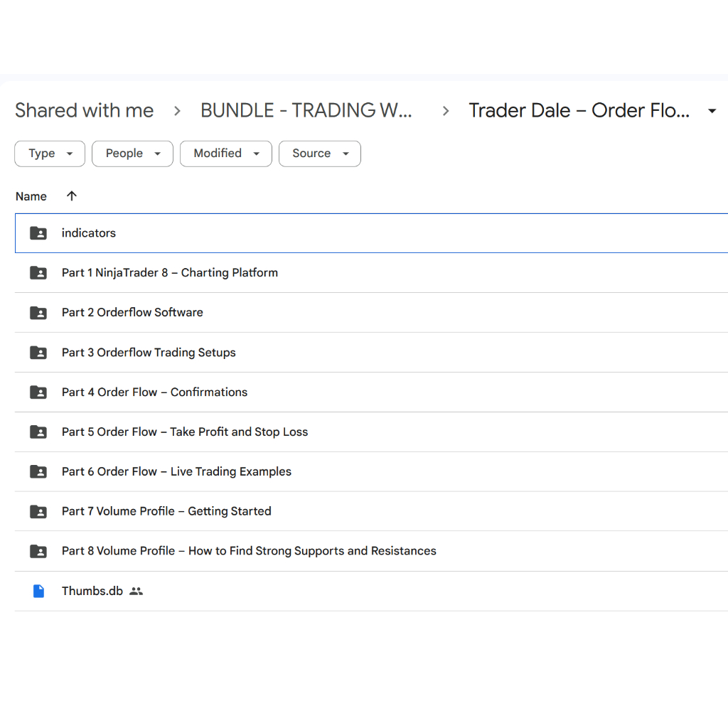Click the shared people icon beside Thumbs.db
The height and width of the screenshot is (728, 728).
point(136,591)
